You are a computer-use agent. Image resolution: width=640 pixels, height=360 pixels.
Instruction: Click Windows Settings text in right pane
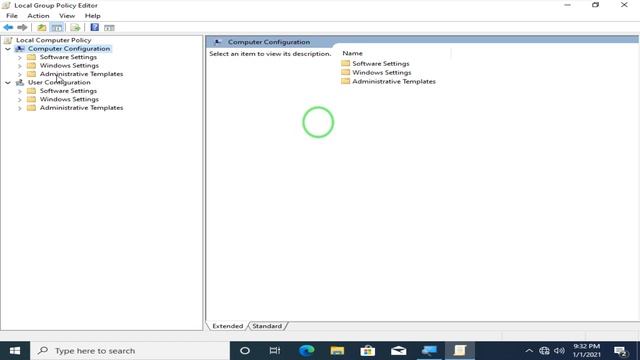(x=382, y=73)
